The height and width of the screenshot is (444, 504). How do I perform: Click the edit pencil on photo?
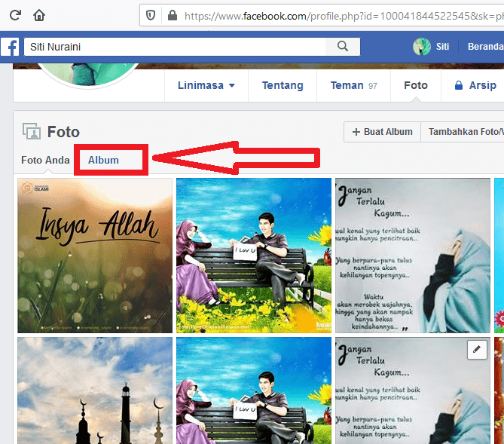[x=477, y=349]
